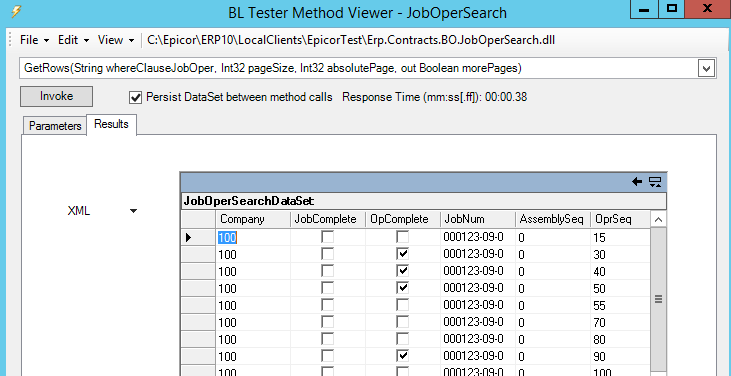Toggle Persist DataSet between method calls
The width and height of the screenshot is (731, 376).
coord(135,97)
